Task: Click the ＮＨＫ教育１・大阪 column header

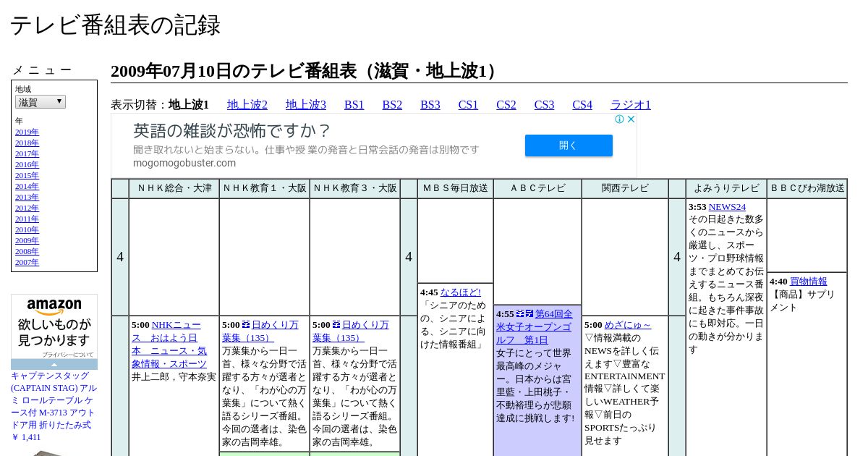Action: click(x=264, y=188)
